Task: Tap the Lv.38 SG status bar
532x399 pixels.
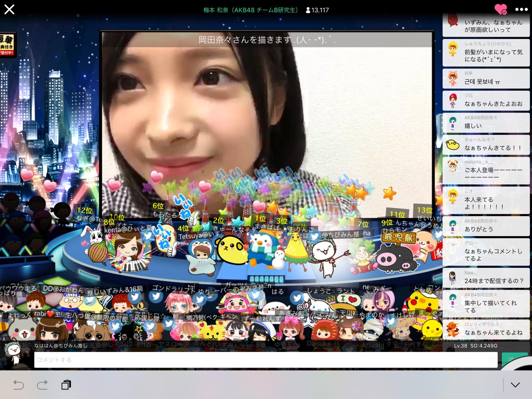Action: tap(475, 346)
